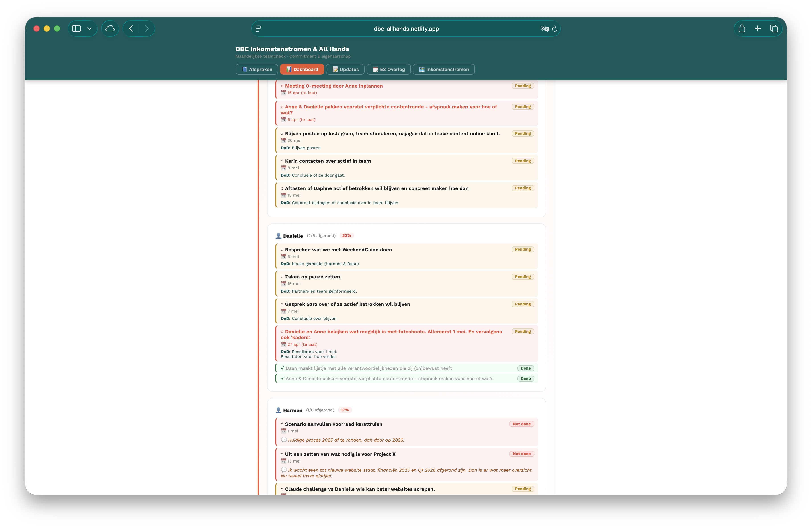812x528 pixels.
Task: Click the comment bubble icon on Harmen's kersttruien note
Action: click(283, 440)
